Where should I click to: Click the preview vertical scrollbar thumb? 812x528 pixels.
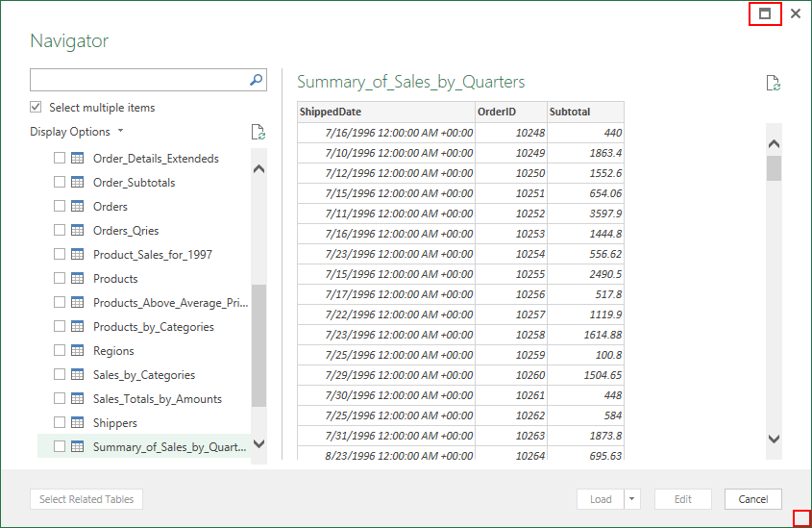pos(774,168)
